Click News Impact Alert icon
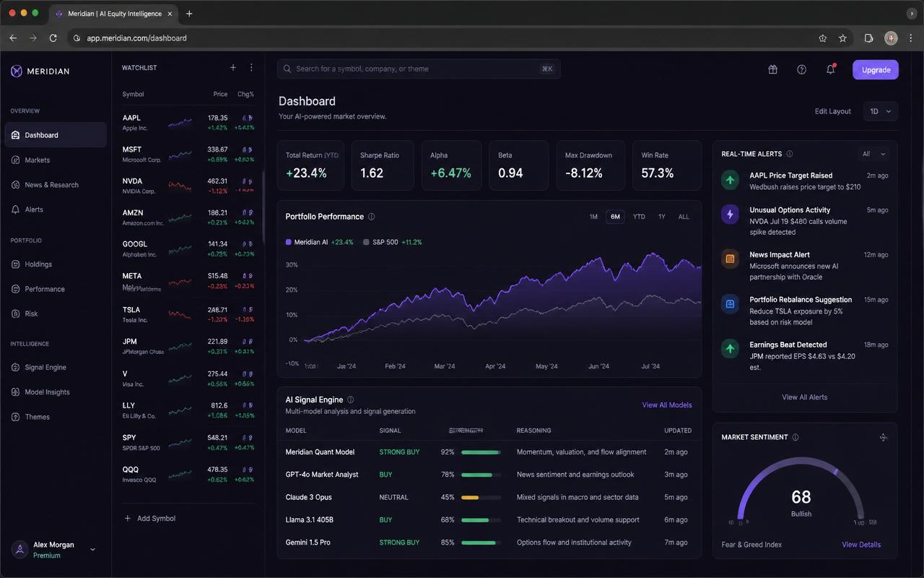This screenshot has width=924, height=578. pyautogui.click(x=730, y=259)
